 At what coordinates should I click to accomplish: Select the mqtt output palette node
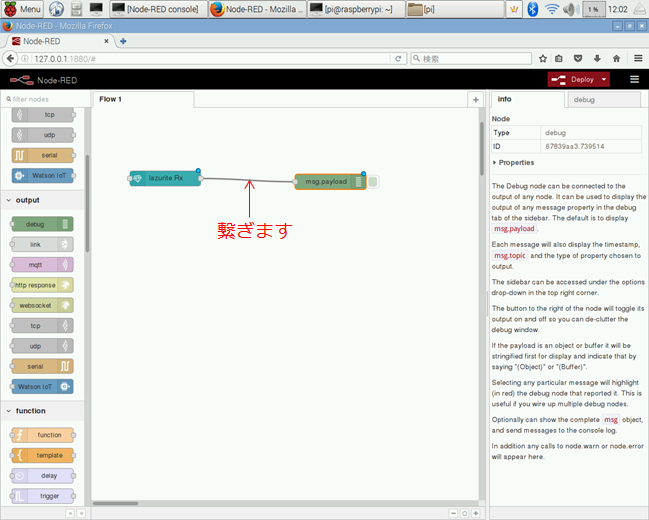[x=43, y=265]
